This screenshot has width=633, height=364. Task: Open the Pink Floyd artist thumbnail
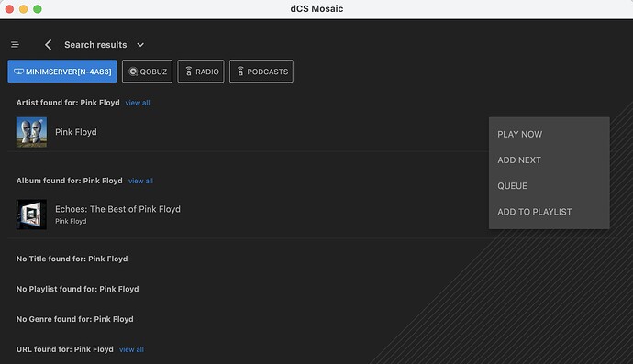pos(31,132)
